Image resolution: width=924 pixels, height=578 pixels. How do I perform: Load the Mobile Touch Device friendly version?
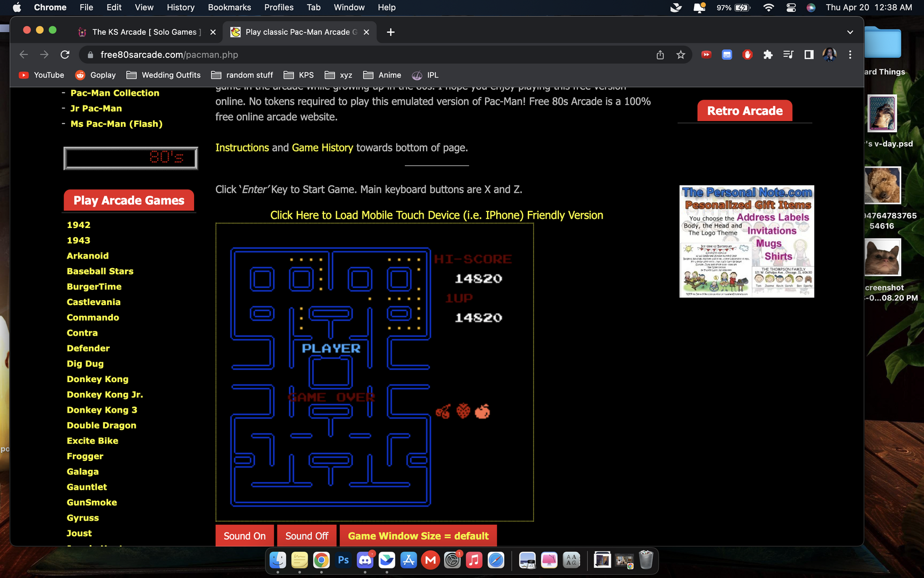coord(436,215)
